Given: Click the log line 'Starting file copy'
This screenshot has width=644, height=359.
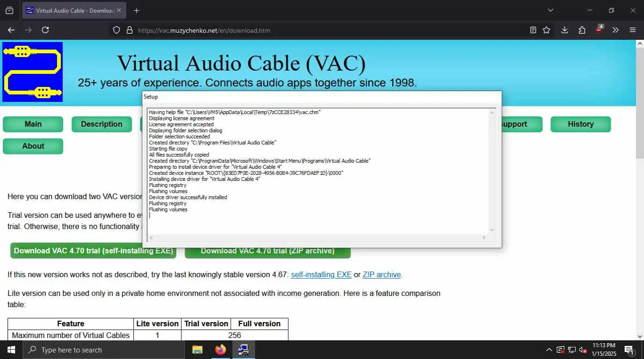Looking at the screenshot, I should coord(168,149).
